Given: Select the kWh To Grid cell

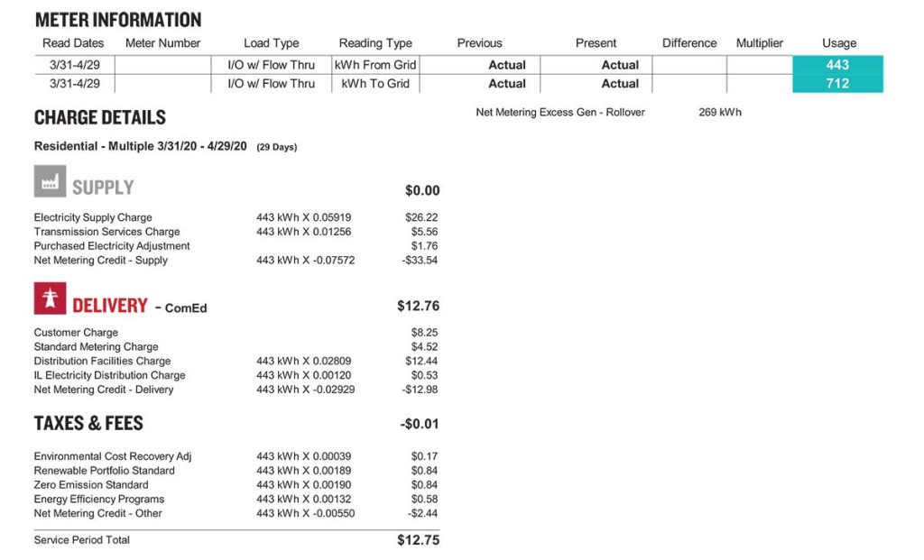Looking at the screenshot, I should pyautogui.click(x=375, y=84).
